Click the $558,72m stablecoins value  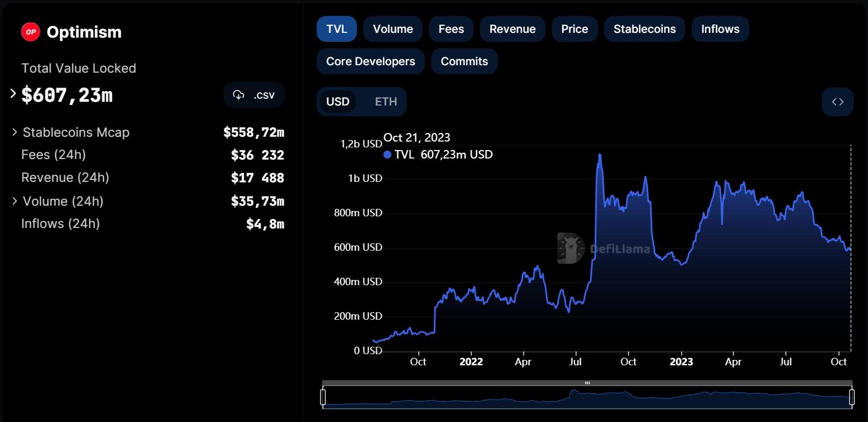[x=254, y=133]
